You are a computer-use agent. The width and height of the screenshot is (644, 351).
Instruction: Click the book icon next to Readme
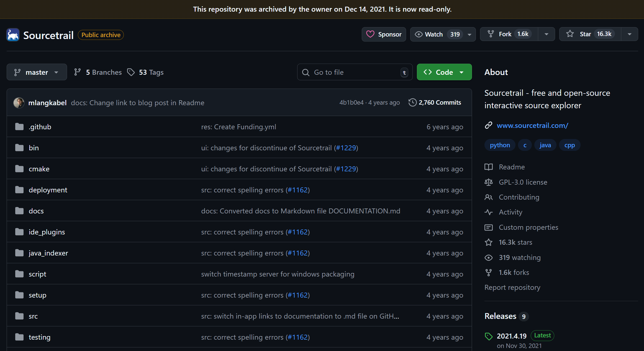[x=489, y=167]
